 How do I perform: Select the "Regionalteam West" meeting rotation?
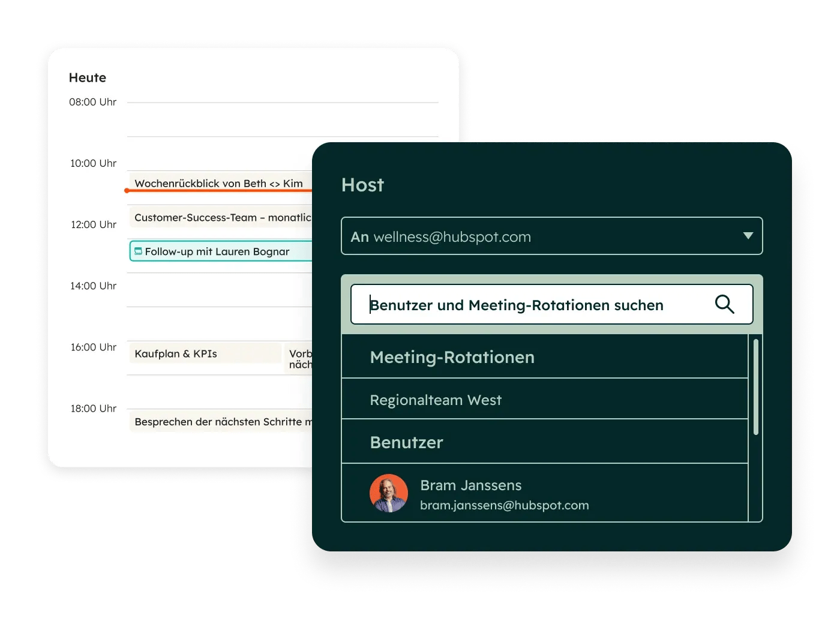click(x=436, y=399)
